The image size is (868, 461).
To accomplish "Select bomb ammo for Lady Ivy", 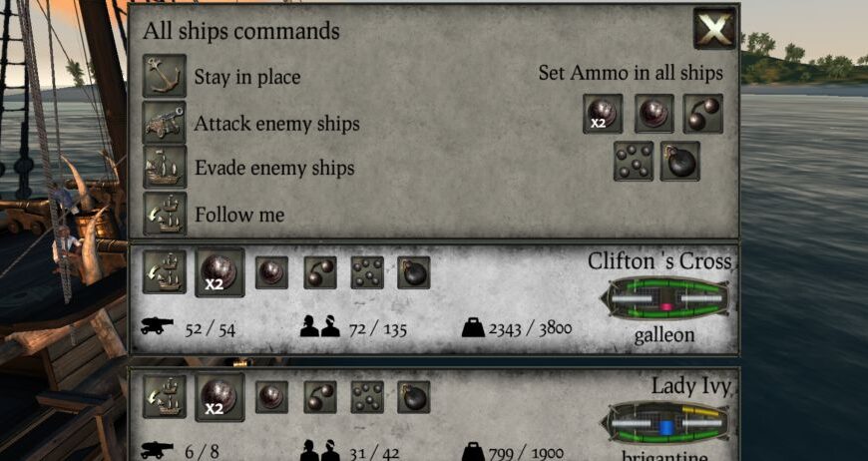I will pos(413,397).
